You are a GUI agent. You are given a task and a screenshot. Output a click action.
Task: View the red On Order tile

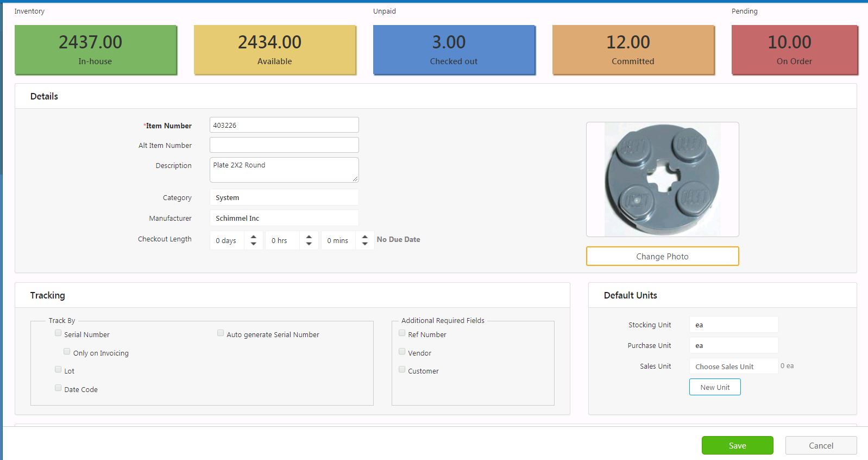pyautogui.click(x=794, y=49)
